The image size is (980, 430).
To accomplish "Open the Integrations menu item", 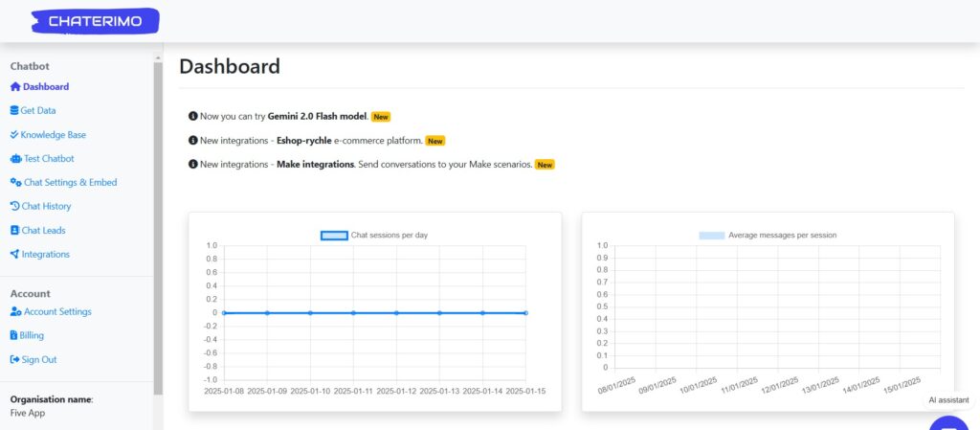I will (45, 255).
